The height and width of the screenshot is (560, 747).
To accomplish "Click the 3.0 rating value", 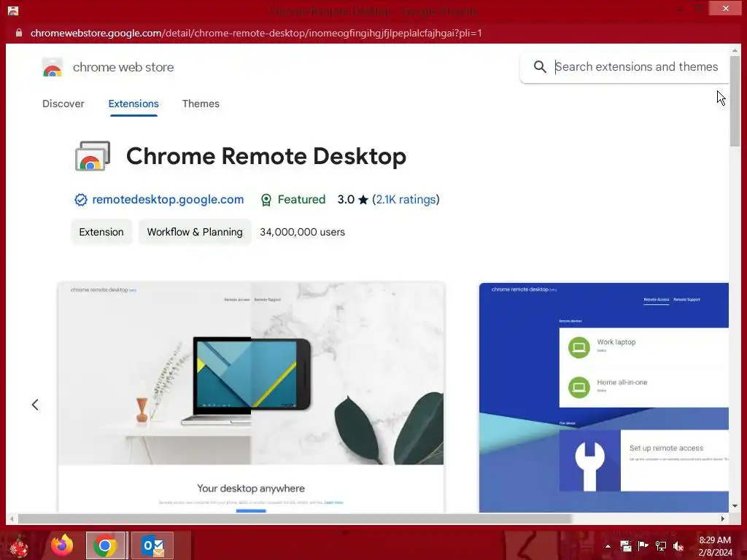I will [346, 200].
